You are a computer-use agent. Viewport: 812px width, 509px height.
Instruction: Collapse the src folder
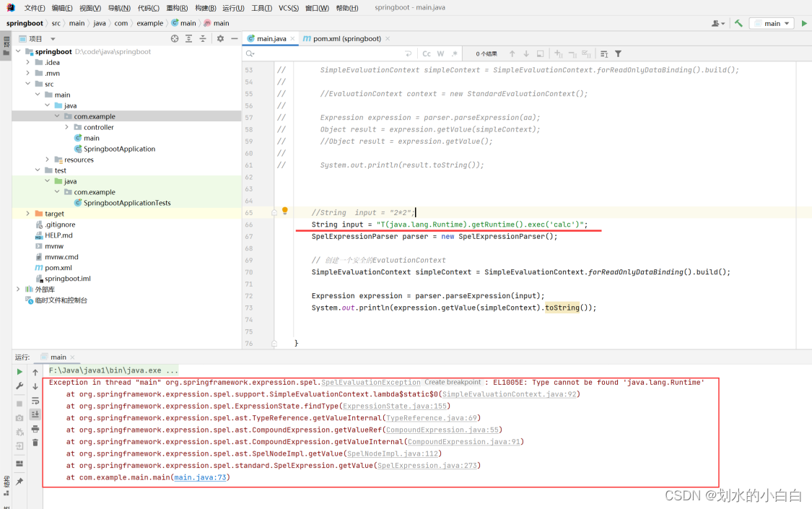click(28, 84)
